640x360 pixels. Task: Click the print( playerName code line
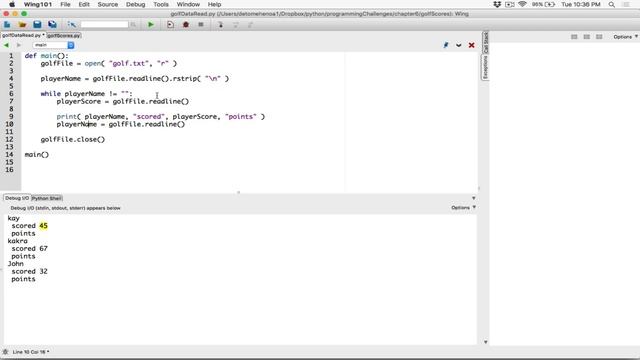pyautogui.click(x=160, y=117)
